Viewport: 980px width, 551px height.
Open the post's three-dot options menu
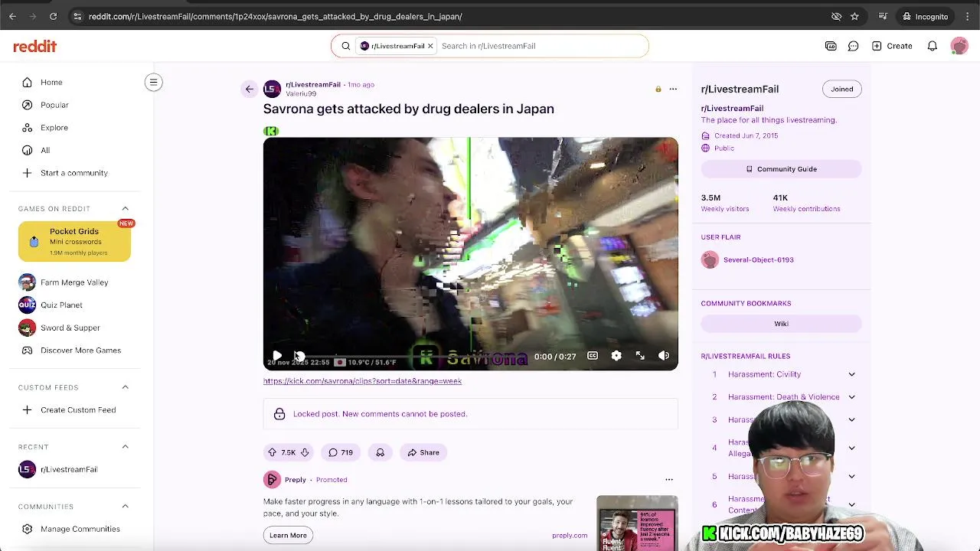(x=673, y=89)
